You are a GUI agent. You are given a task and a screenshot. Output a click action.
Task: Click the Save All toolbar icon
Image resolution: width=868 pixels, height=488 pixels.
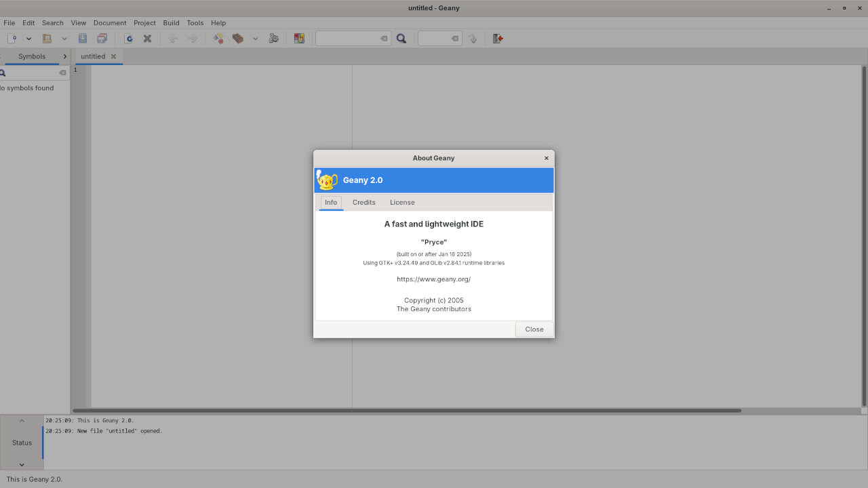[x=101, y=39]
